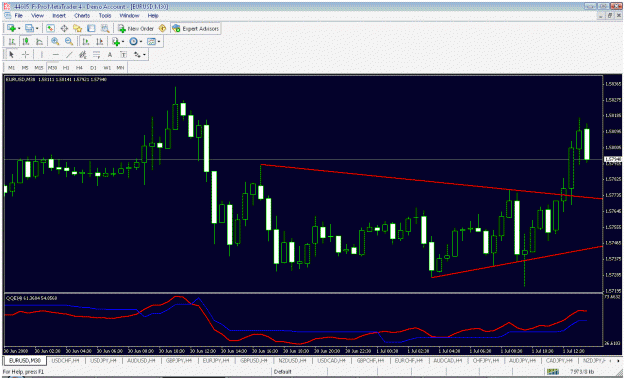
Task: Click the 'Default' profile status bar entry
Action: (x=283, y=372)
